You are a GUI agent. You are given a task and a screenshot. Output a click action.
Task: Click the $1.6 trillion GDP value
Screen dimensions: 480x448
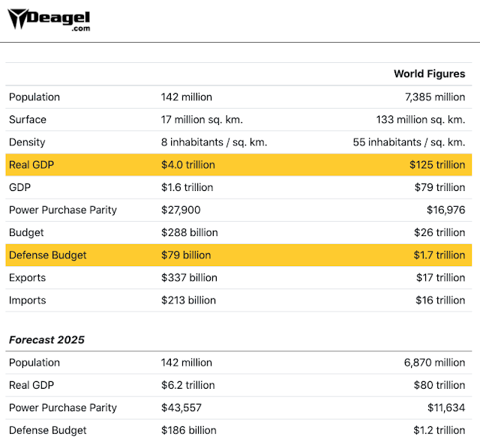click(x=187, y=187)
